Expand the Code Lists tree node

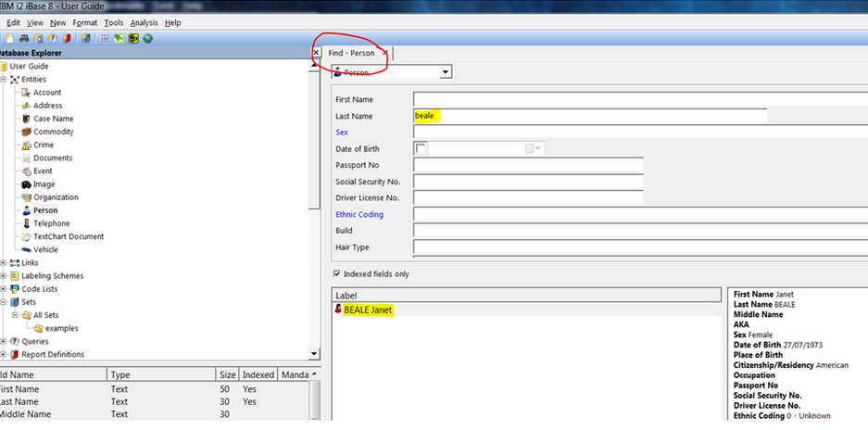(2, 289)
